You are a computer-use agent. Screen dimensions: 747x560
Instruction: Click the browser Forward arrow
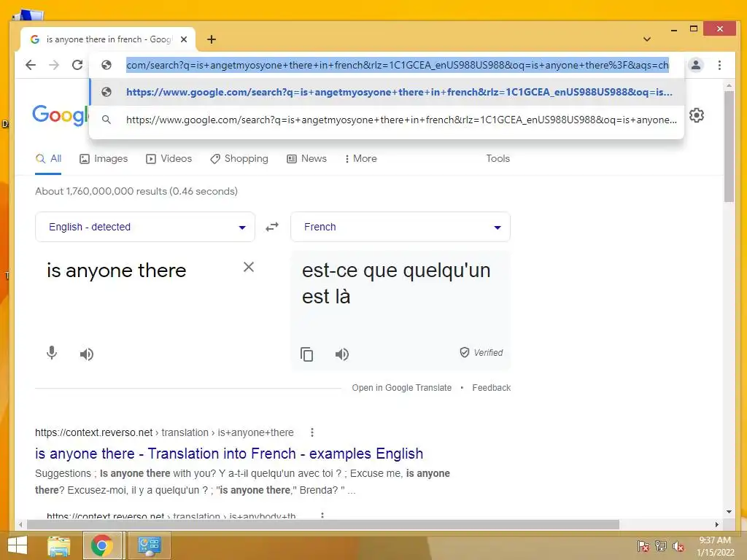[54, 65]
